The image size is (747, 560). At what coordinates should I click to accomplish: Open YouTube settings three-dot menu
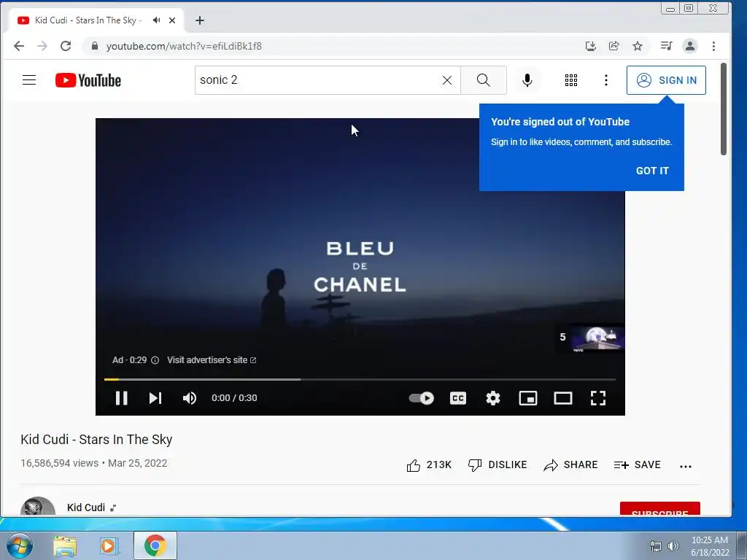tap(606, 80)
